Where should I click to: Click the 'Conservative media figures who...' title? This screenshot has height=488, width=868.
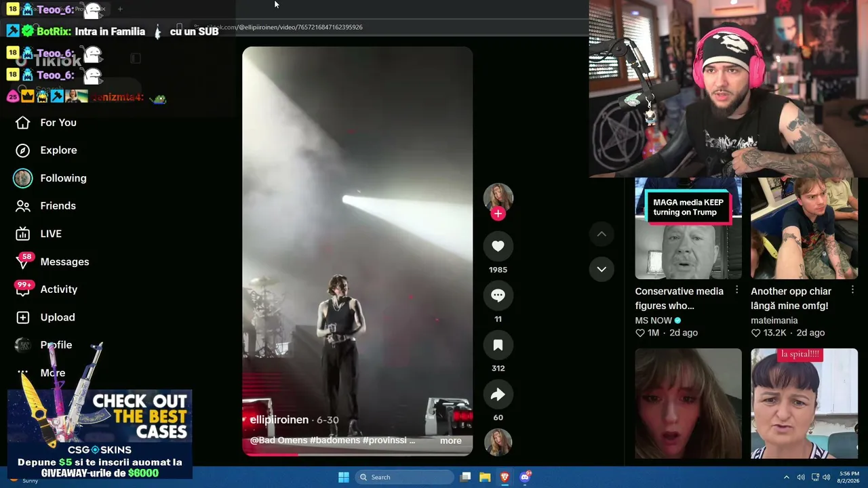679,299
